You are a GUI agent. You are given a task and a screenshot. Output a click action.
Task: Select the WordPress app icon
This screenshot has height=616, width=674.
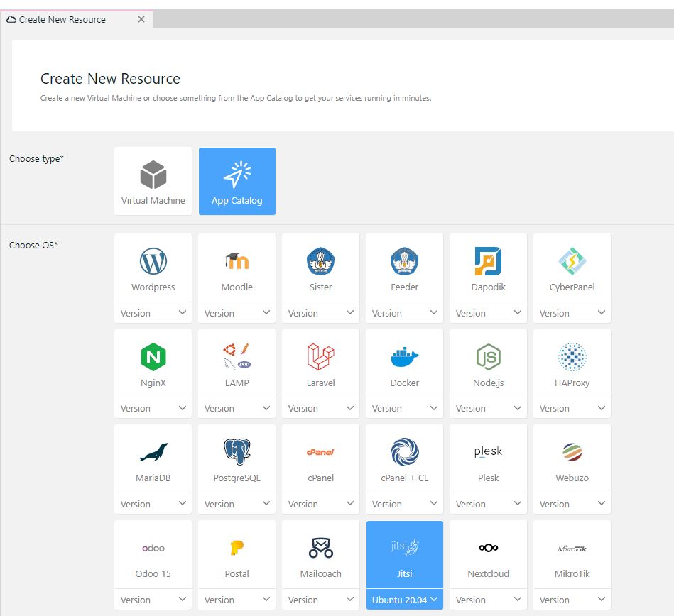pyautogui.click(x=153, y=262)
